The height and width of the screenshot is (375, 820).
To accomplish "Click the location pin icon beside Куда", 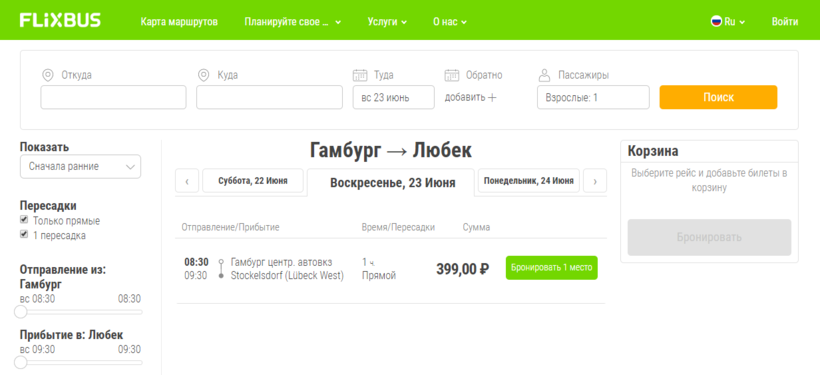I will coord(203,75).
